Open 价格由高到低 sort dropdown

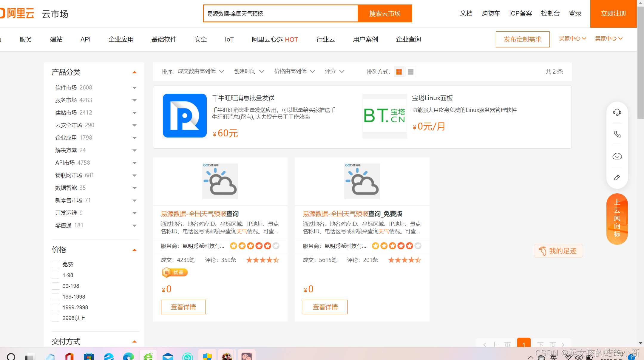click(x=294, y=71)
